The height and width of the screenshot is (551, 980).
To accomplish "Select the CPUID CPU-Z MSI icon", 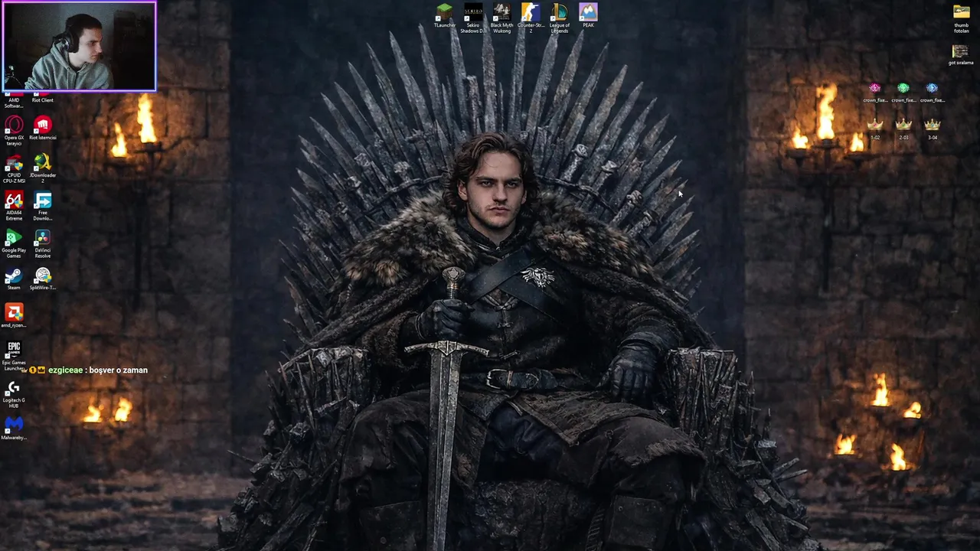I will pos(14,168).
